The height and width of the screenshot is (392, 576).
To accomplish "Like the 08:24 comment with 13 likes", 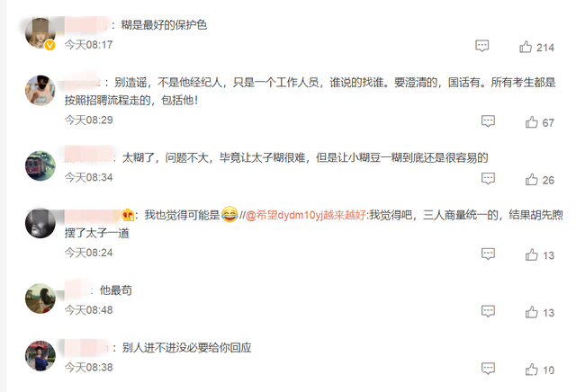I will (x=532, y=254).
